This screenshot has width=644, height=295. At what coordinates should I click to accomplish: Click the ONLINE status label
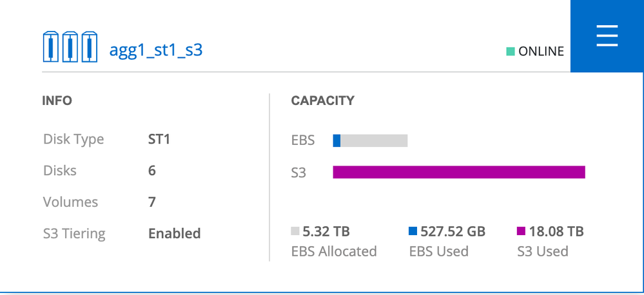click(x=541, y=51)
